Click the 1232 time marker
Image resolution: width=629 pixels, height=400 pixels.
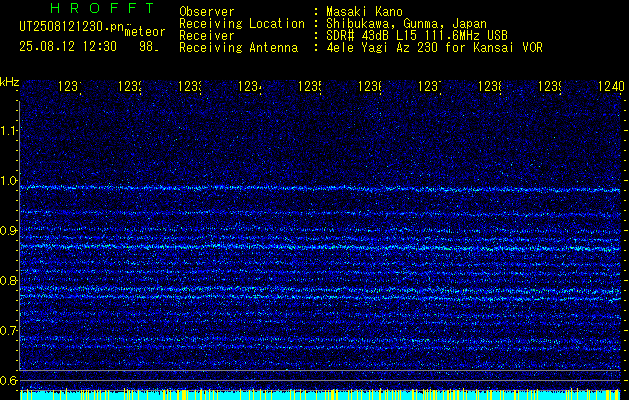(130, 87)
